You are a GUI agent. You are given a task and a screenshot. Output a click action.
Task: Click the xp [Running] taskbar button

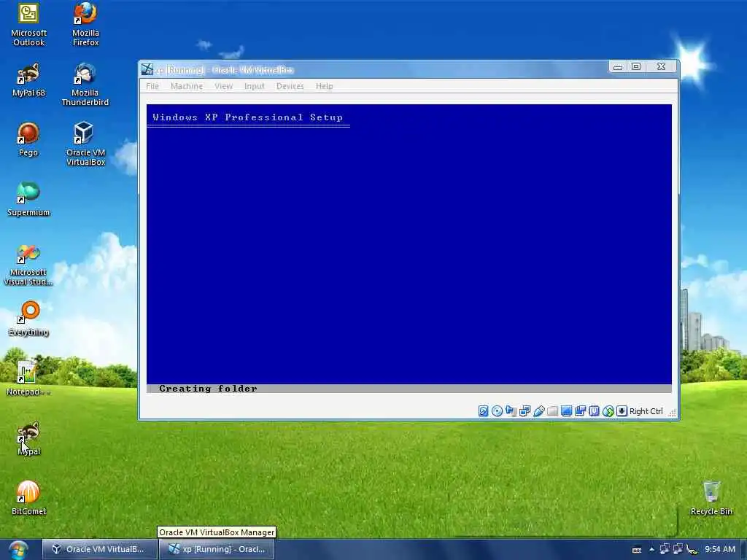coord(217,549)
